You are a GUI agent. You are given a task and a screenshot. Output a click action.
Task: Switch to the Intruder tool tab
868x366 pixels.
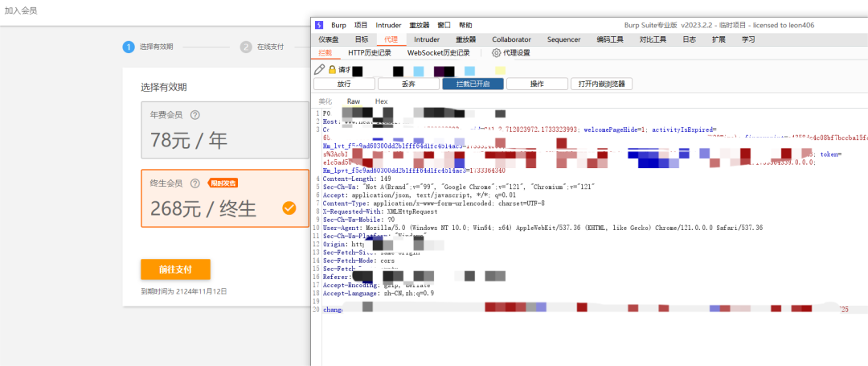[x=427, y=39]
